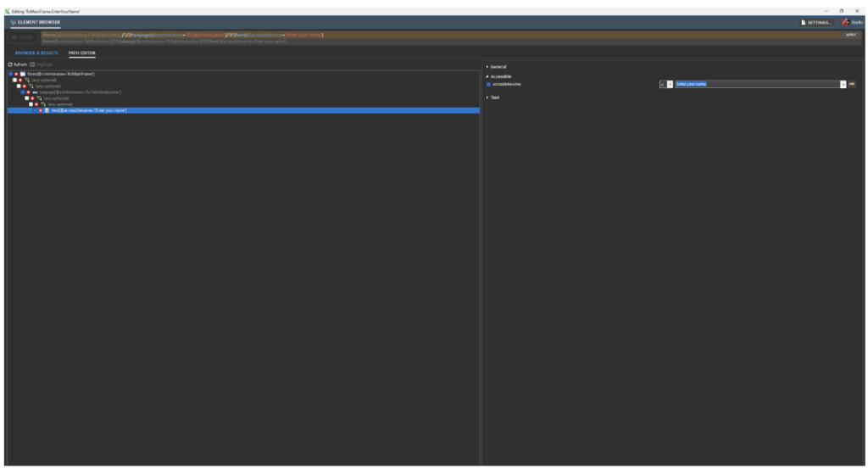Select the Element Browser header tab
The image size is (868, 468).
(x=36, y=22)
